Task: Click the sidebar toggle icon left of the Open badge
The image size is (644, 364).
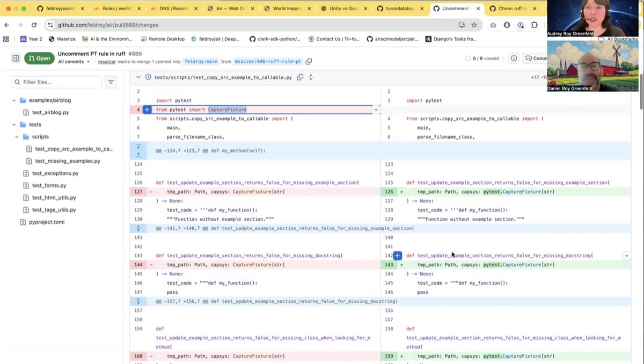Action: click(16, 58)
